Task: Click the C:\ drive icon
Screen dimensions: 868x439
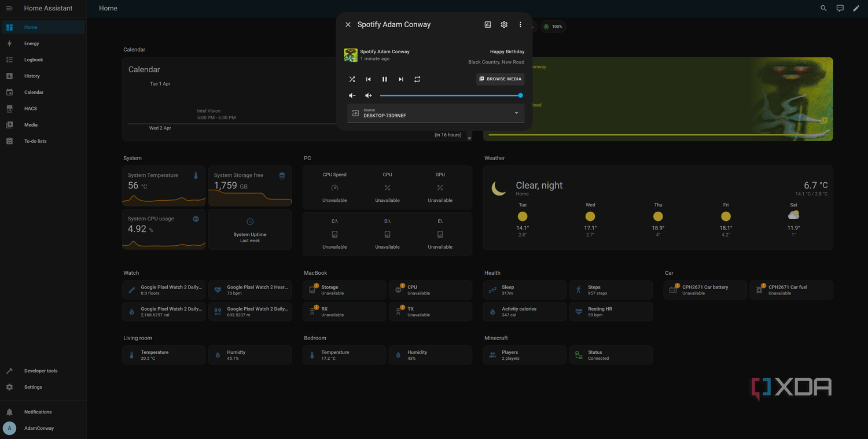Action: click(x=334, y=234)
